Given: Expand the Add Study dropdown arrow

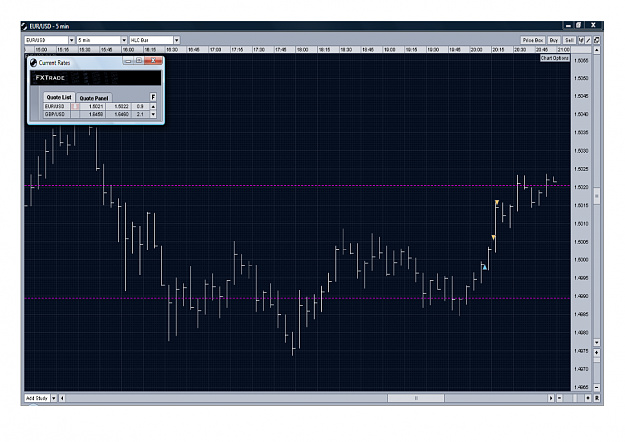Looking at the screenshot, I should click(54, 398).
